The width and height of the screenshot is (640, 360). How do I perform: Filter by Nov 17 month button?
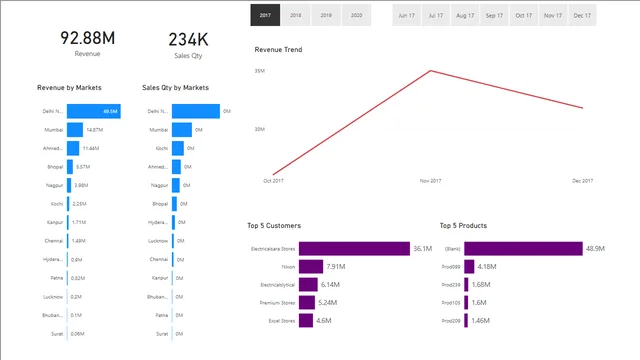[553, 15]
